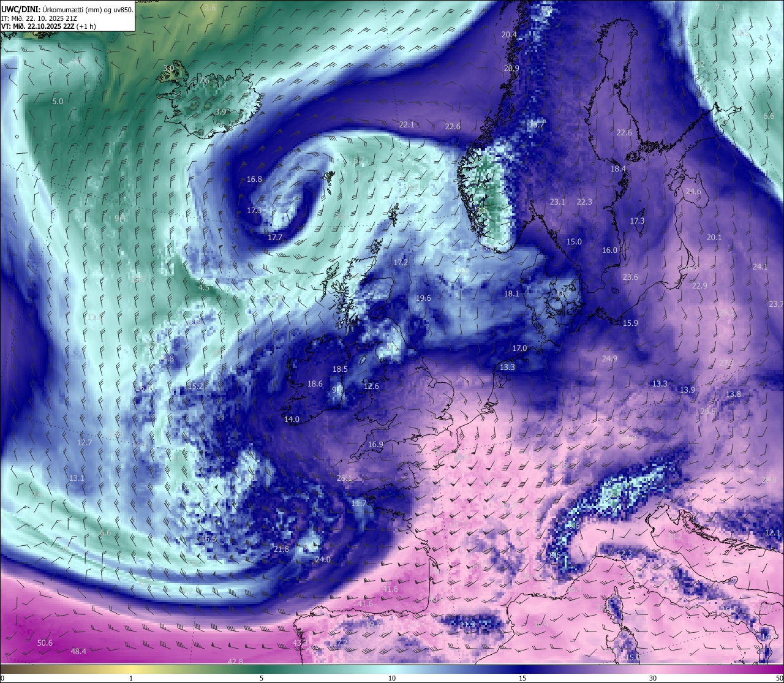
Task: Click the VT valid time line 22Z
Action: point(48,26)
